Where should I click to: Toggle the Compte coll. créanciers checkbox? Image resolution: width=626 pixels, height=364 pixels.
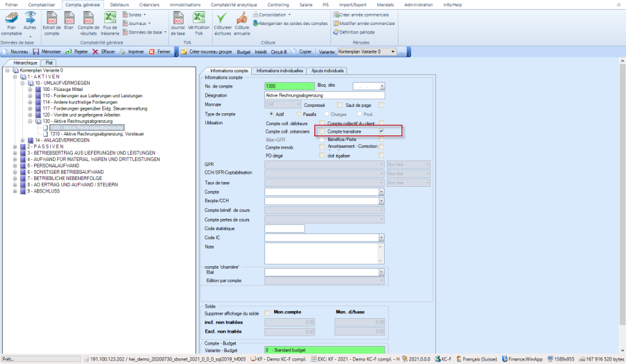[x=322, y=131]
